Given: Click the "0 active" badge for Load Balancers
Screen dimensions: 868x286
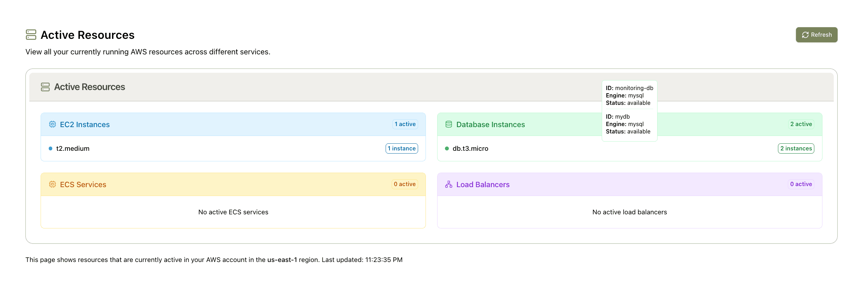Looking at the screenshot, I should click(x=801, y=184).
